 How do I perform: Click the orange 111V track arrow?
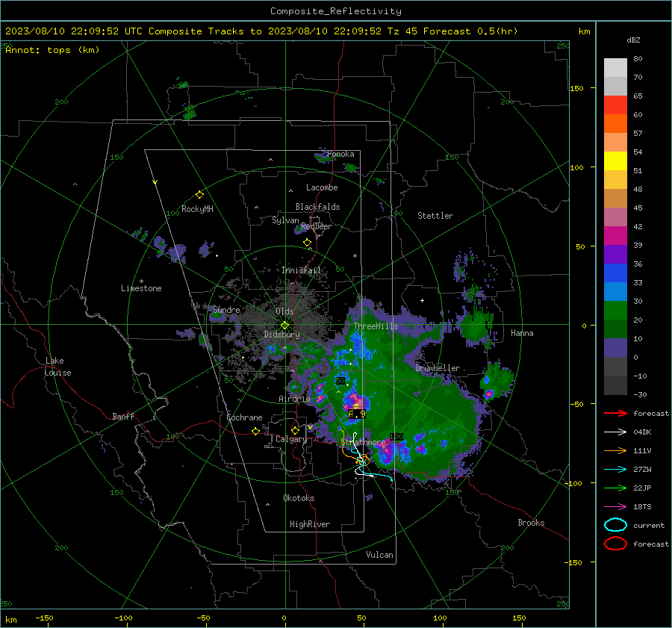(615, 450)
